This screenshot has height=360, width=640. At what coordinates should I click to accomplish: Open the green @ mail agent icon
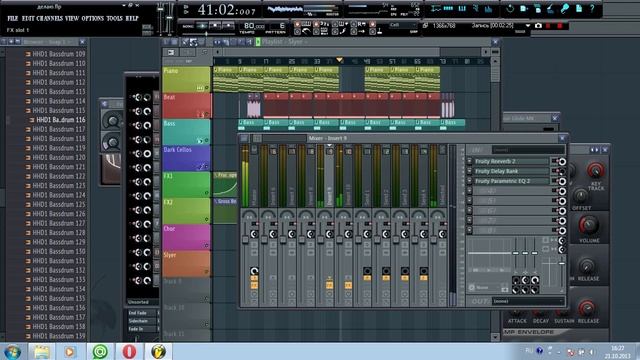pos(100,351)
